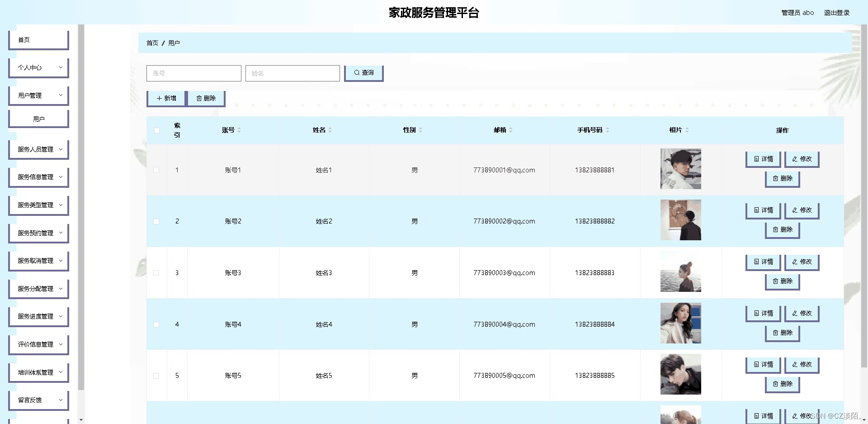Click the toolbar 删除 bulk delete button
Image resolution: width=868 pixels, height=424 pixels.
[x=206, y=98]
